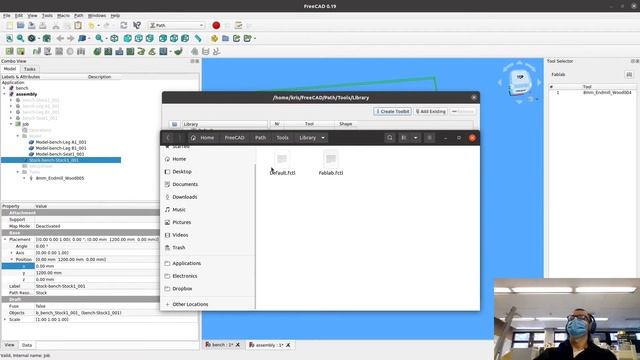640x360 pixels.
Task: Click the open file icon in toolbar
Action: pyautogui.click(x=20, y=25)
